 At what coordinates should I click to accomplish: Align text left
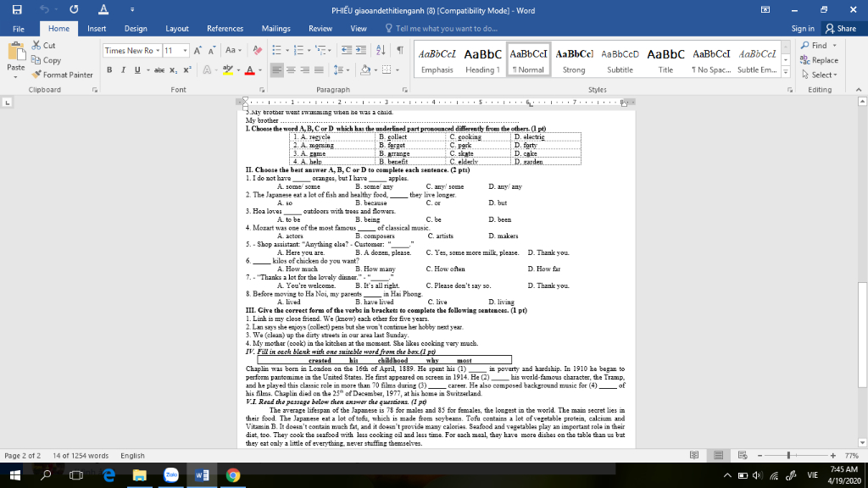[x=277, y=70]
